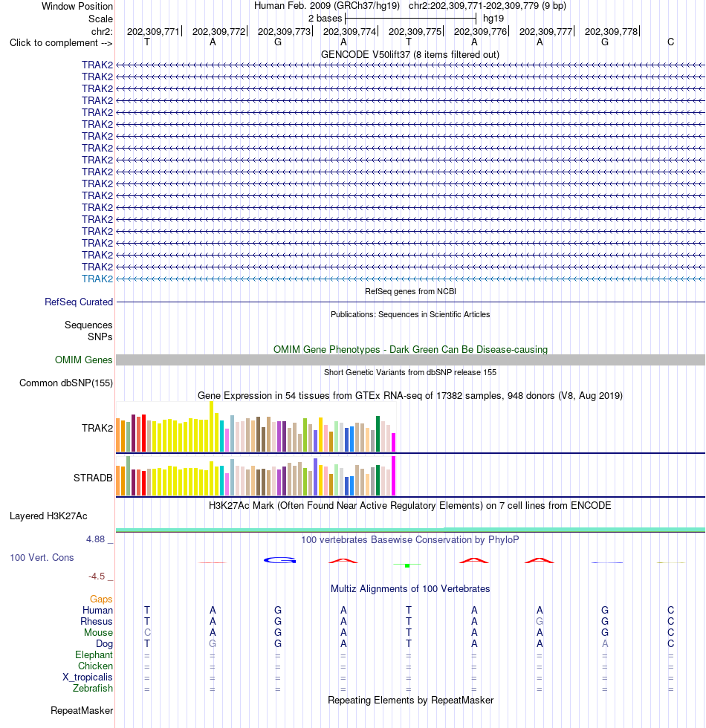
Task: Click the black TRAK2 GTEx expression label
Action: tap(97, 428)
